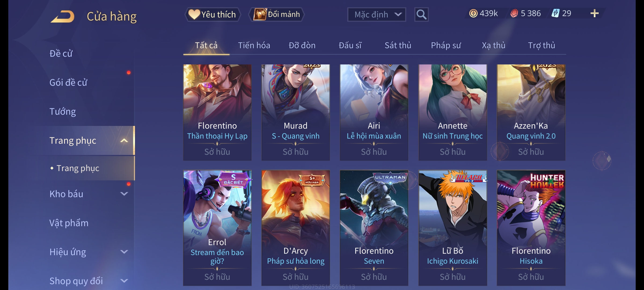Viewport: 644px width, 290px height.
Task: Open Đổi mảnh chest button
Action: [x=277, y=14]
